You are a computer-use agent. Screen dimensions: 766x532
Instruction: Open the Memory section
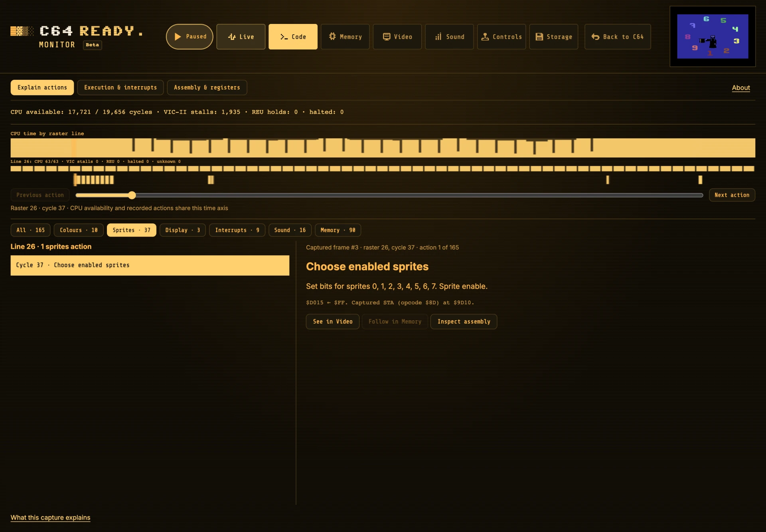tap(345, 37)
